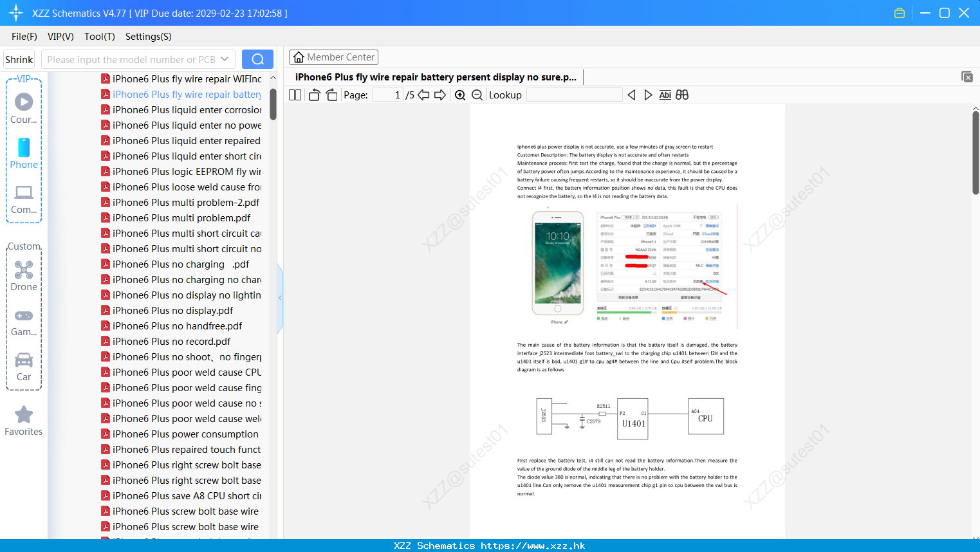Open iPhone6 Plus liquid enter corrosion file

[x=181, y=109]
